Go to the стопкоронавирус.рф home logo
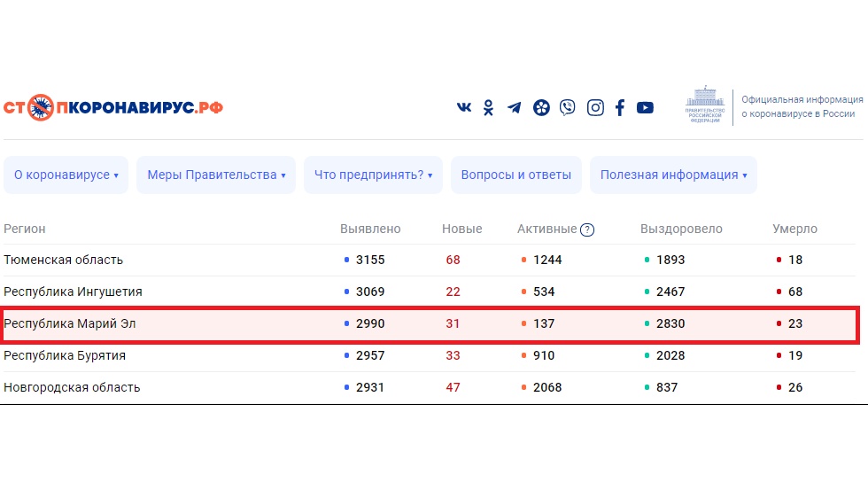Screen dimensions: 868x490 (112, 108)
